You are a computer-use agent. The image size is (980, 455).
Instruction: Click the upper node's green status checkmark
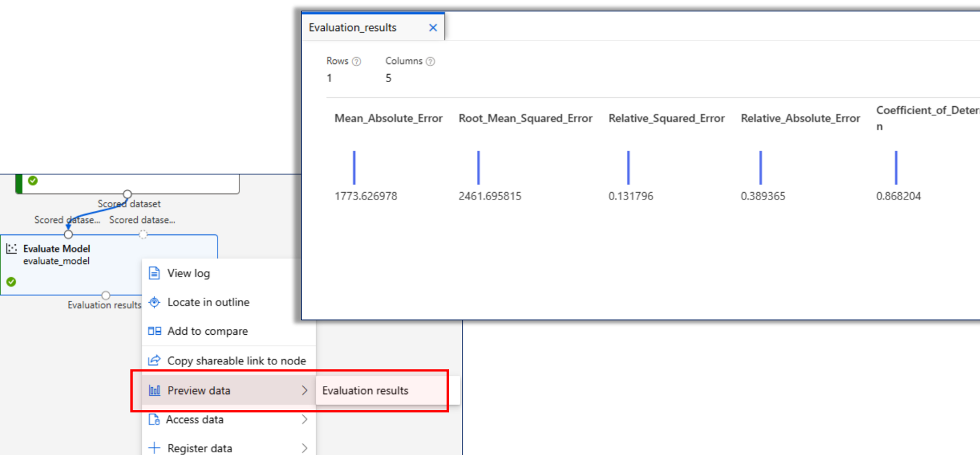click(33, 181)
